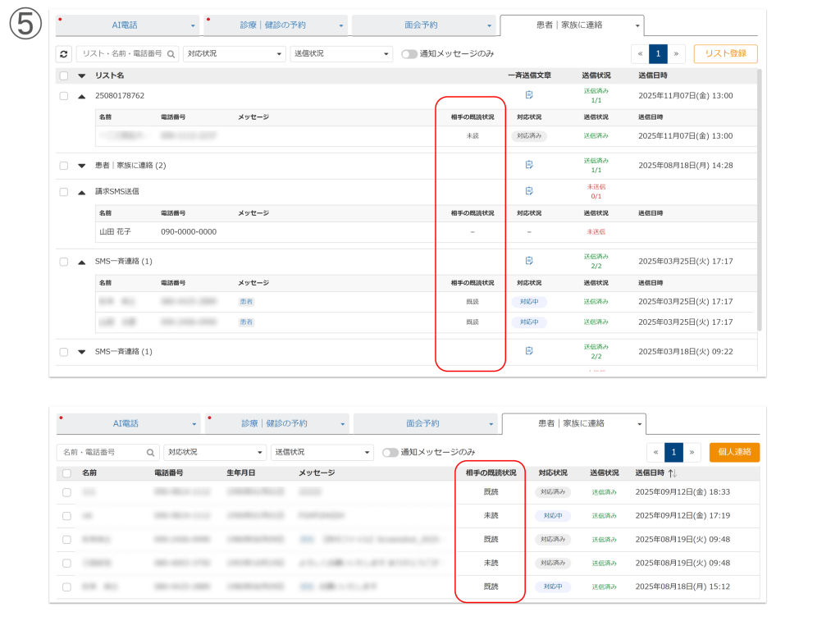Open the message text icon for list 25080178762
Viewport: 840px width, 630px height.
(529, 95)
